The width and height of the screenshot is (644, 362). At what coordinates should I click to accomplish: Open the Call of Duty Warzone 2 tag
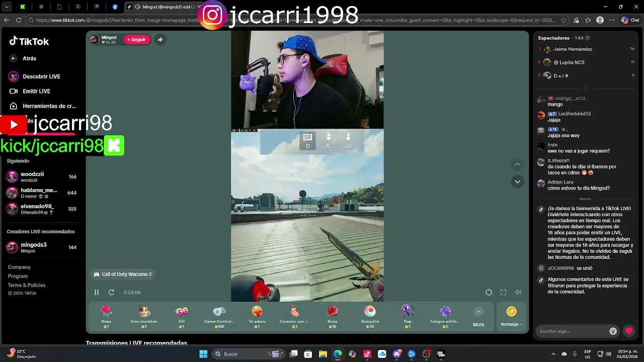123,275
